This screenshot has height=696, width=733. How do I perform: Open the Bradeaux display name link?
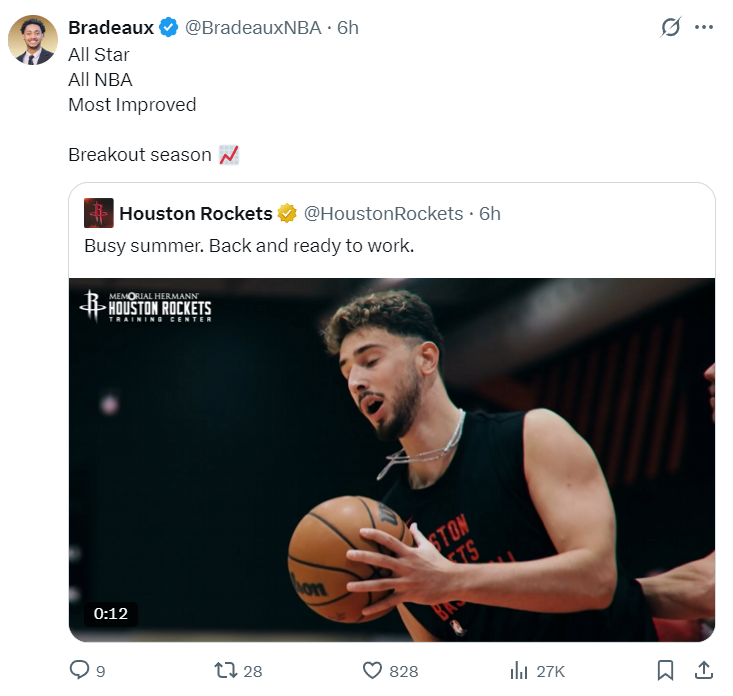pos(110,28)
